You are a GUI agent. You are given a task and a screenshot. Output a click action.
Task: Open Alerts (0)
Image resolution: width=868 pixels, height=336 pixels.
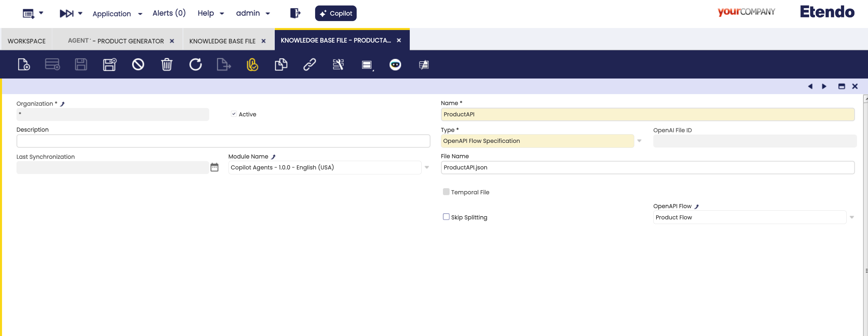pyautogui.click(x=169, y=13)
